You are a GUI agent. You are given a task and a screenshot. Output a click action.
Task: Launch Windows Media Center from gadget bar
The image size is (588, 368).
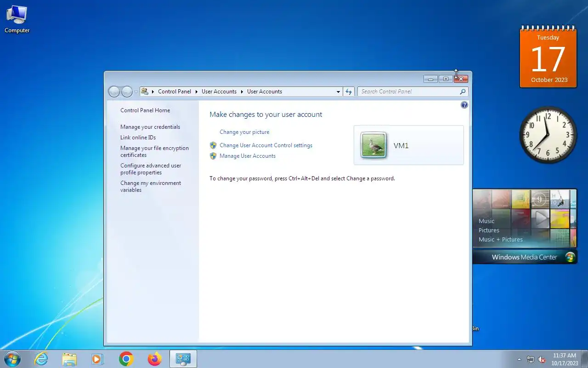coord(524,257)
